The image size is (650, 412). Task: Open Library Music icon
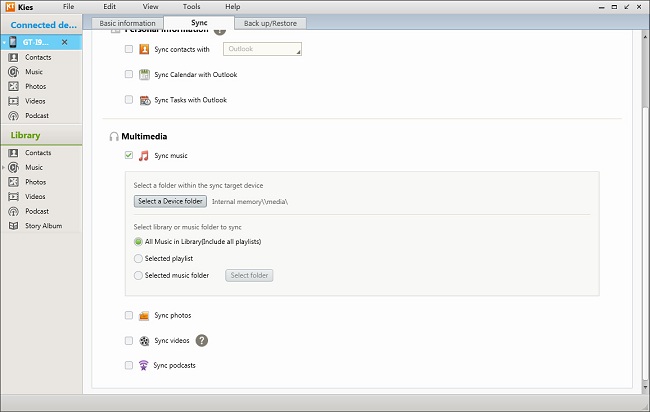(14, 167)
